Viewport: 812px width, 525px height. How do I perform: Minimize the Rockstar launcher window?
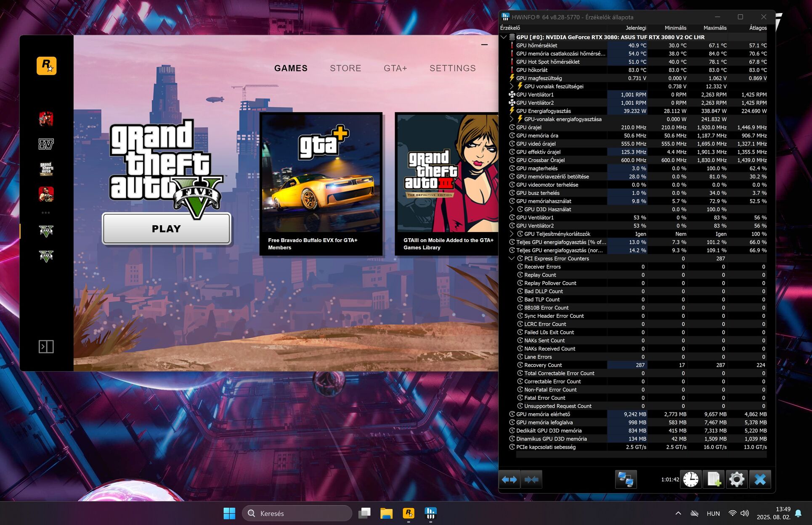pos(484,45)
